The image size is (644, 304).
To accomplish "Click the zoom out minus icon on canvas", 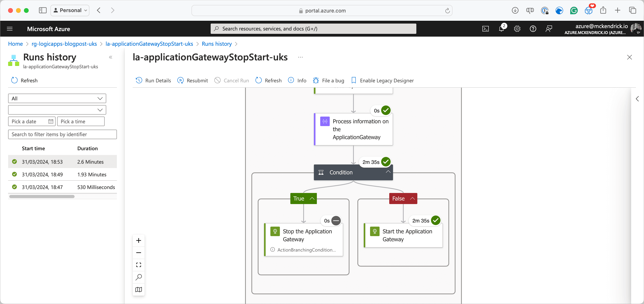I will point(138,253).
